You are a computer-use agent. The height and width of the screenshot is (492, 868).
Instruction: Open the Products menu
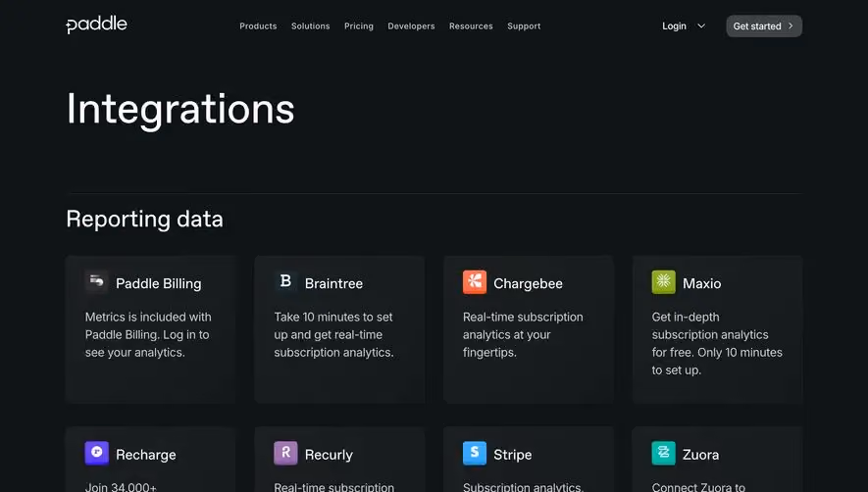258,26
